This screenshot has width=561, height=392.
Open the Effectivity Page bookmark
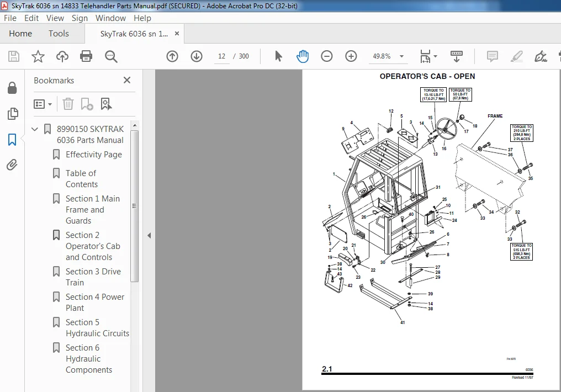(x=94, y=155)
